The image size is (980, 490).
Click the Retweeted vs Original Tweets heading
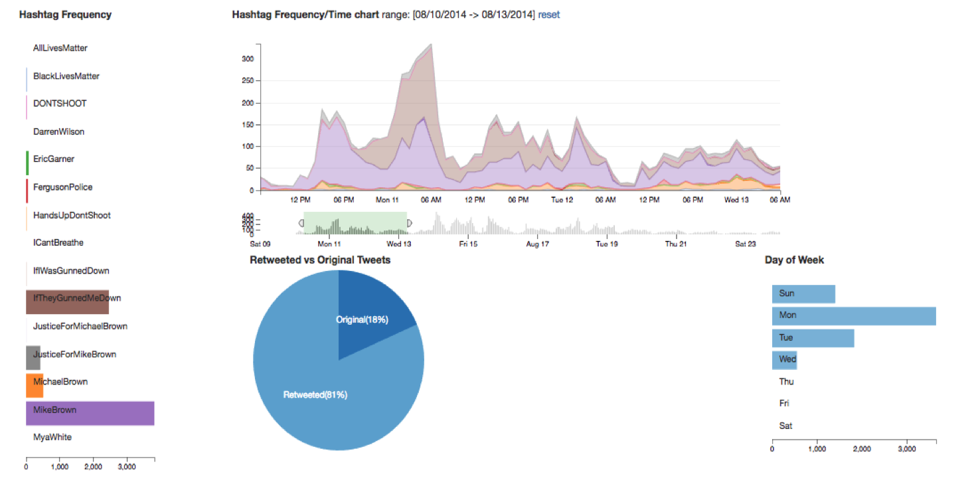tap(320, 260)
